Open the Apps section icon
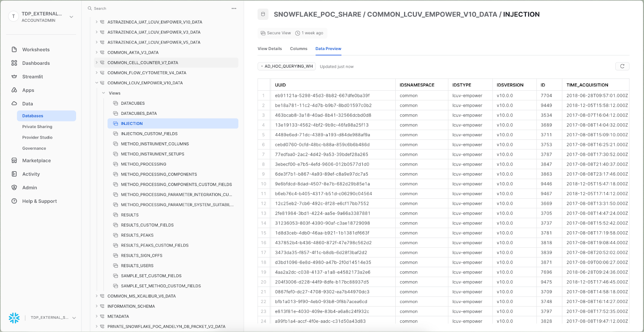 (14, 90)
